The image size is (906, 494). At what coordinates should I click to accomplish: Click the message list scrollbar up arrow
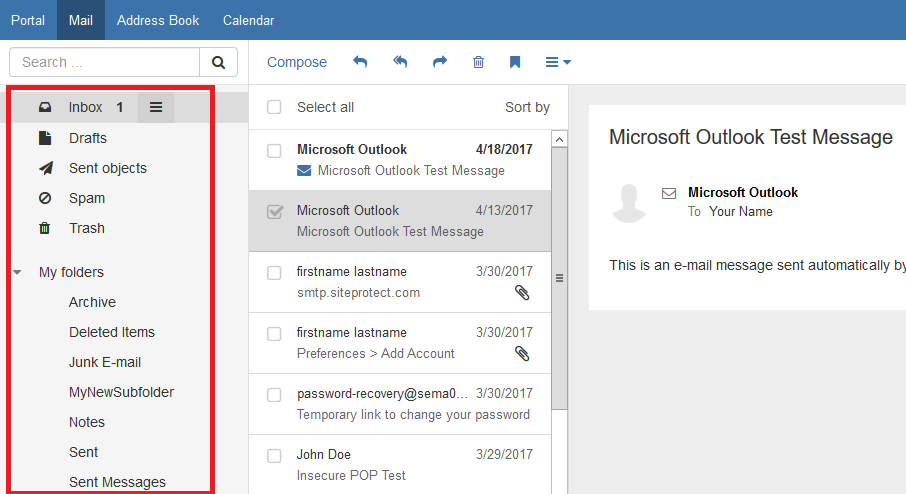click(559, 139)
